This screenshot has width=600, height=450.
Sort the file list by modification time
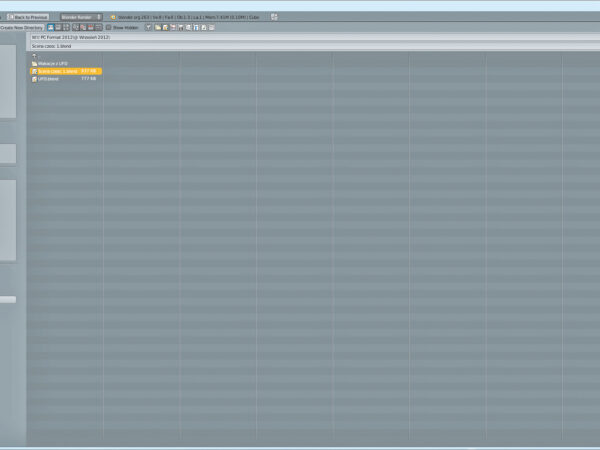[x=89, y=28]
